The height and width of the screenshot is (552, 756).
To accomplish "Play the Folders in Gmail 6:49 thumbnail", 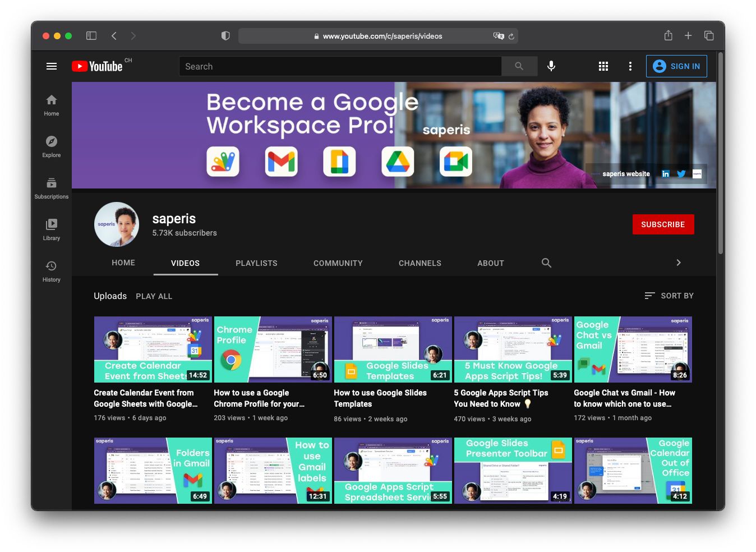I will point(153,471).
